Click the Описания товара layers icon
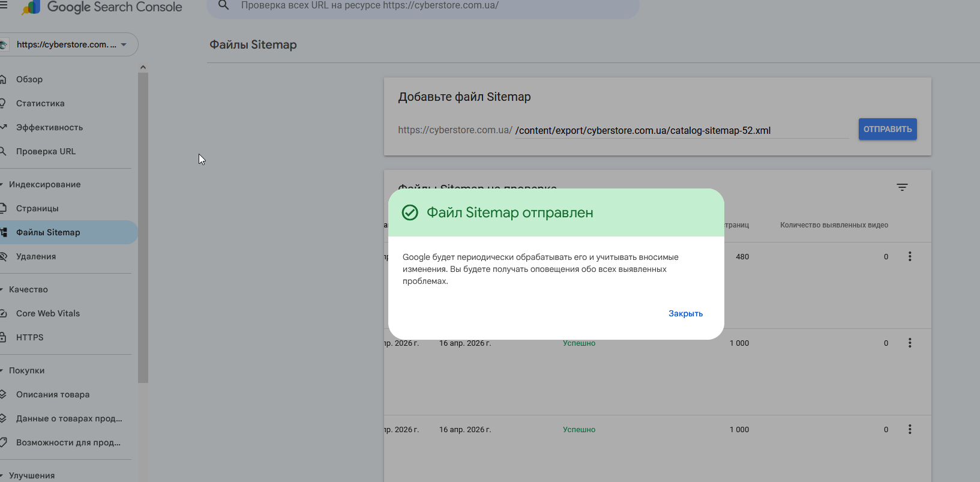Image resolution: width=980 pixels, height=482 pixels. (x=3, y=394)
